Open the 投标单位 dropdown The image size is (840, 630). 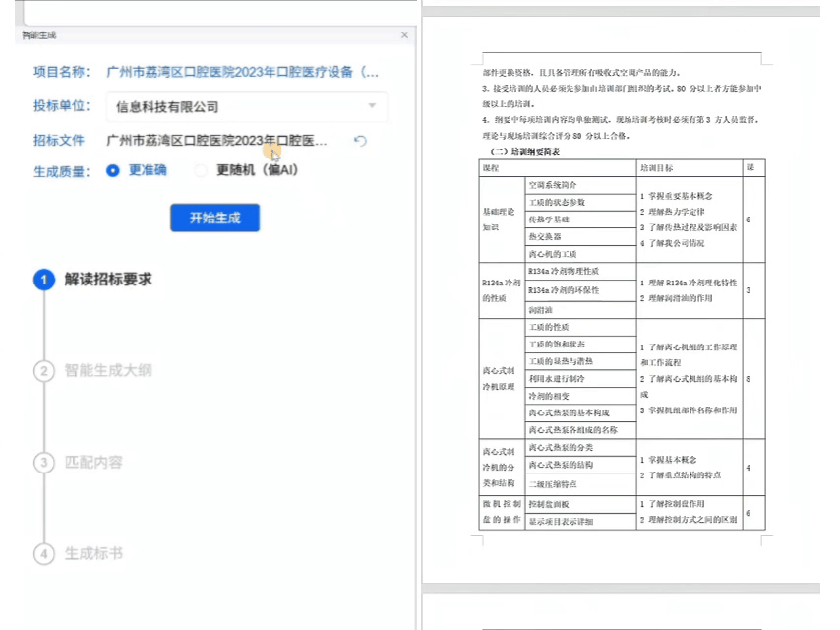(247, 106)
